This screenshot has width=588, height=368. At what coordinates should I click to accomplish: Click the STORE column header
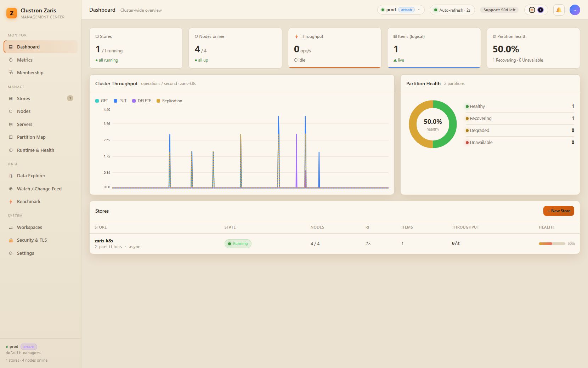[x=101, y=227]
